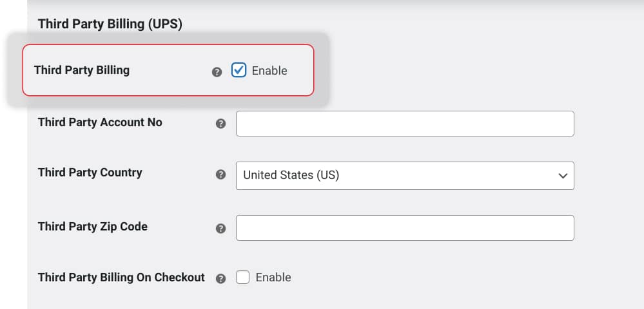Click the Third Party Billing row label
Image resolution: width=644 pixels, height=309 pixels.
(82, 70)
